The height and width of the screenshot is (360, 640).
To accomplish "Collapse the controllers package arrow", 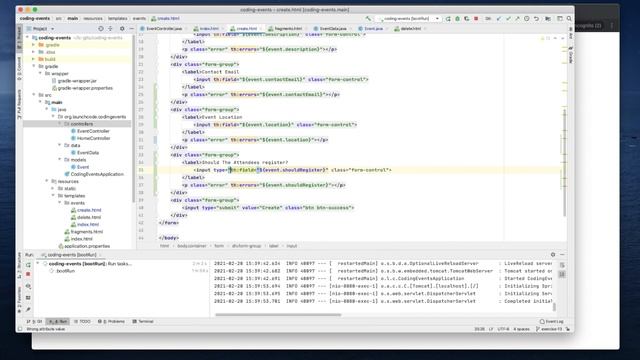I will (60, 124).
